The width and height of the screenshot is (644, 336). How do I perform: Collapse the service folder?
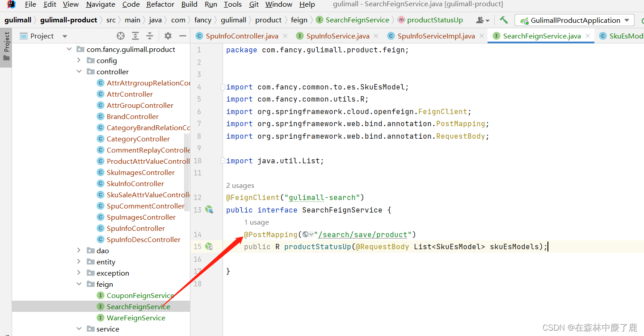(79, 329)
